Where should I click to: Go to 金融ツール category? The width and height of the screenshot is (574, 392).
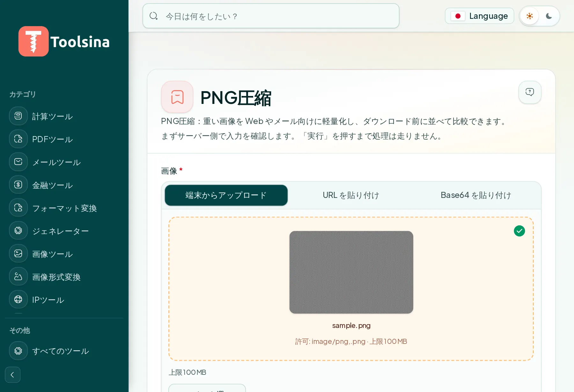52,185
